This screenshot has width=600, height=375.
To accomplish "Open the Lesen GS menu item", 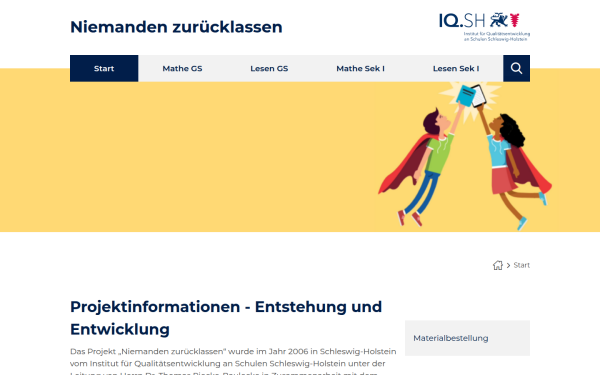I will [269, 68].
